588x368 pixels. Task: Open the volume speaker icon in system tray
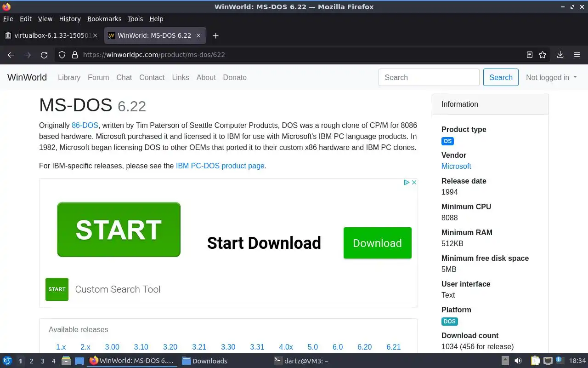[x=518, y=361]
